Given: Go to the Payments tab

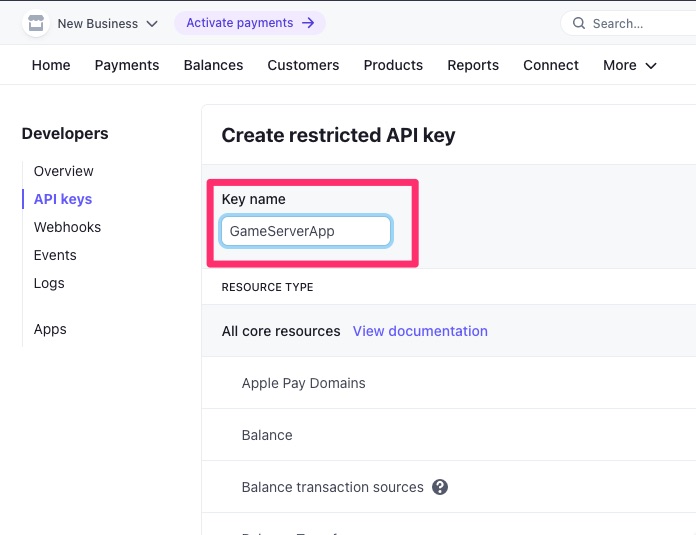Looking at the screenshot, I should click(127, 65).
